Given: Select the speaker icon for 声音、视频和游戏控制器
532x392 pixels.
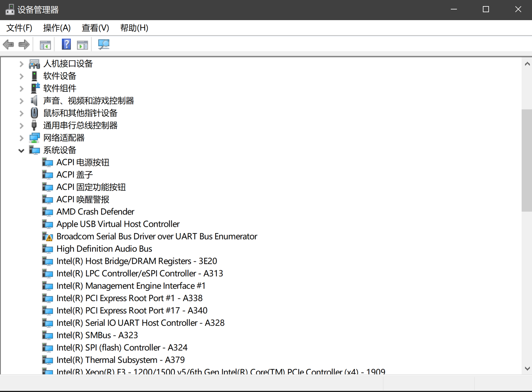Looking at the screenshot, I should (34, 101).
